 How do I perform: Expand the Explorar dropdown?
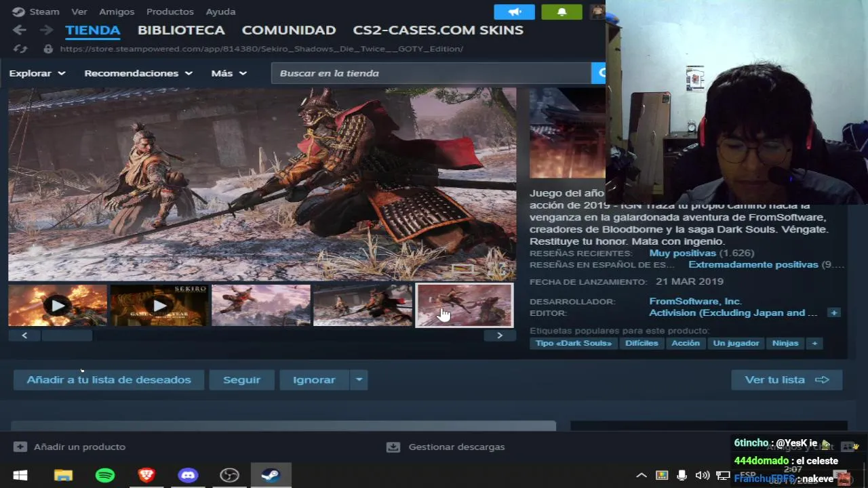(x=37, y=73)
